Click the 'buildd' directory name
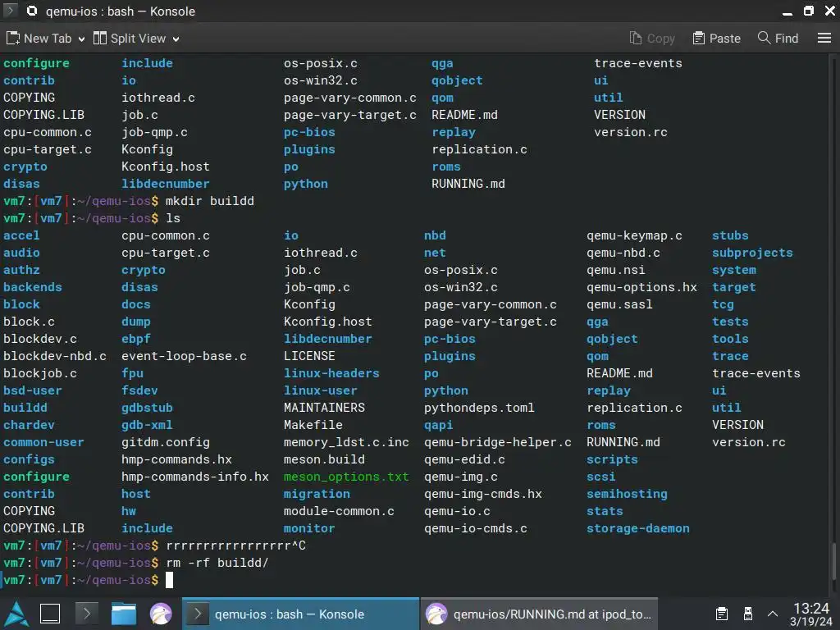The image size is (840, 630). [x=25, y=408]
